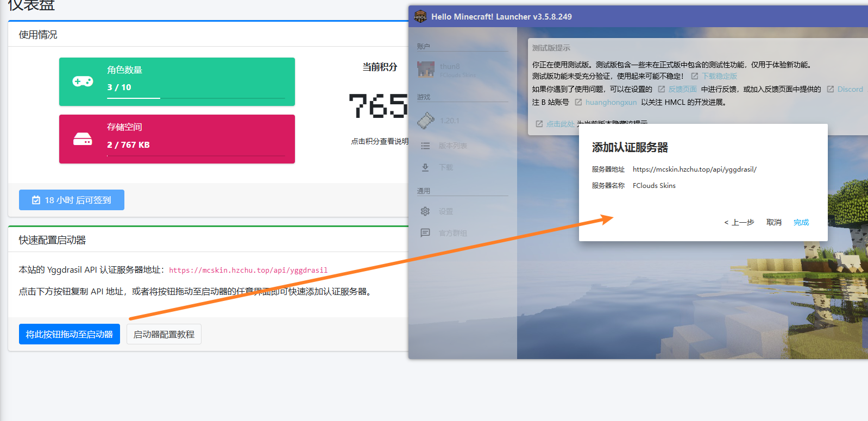Confirm the server with 完成
Image resolution: width=868 pixels, height=421 pixels.
(801, 222)
